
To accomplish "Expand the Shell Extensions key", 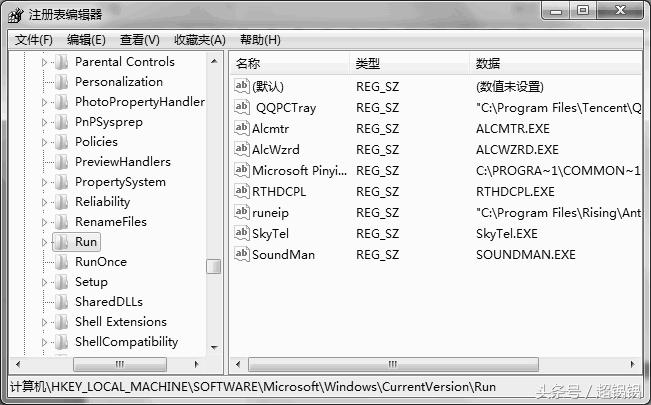I will click(x=44, y=322).
